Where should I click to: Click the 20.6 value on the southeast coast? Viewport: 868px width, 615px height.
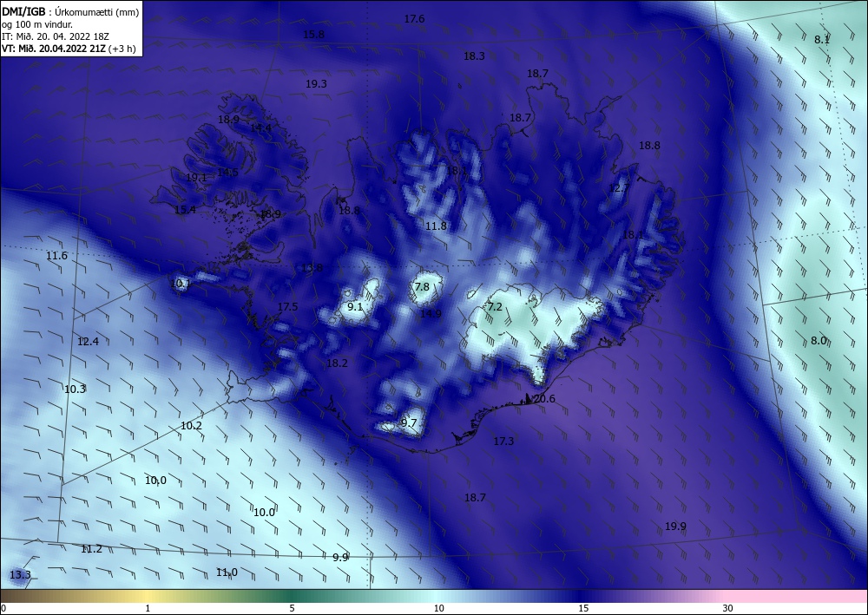544,398
